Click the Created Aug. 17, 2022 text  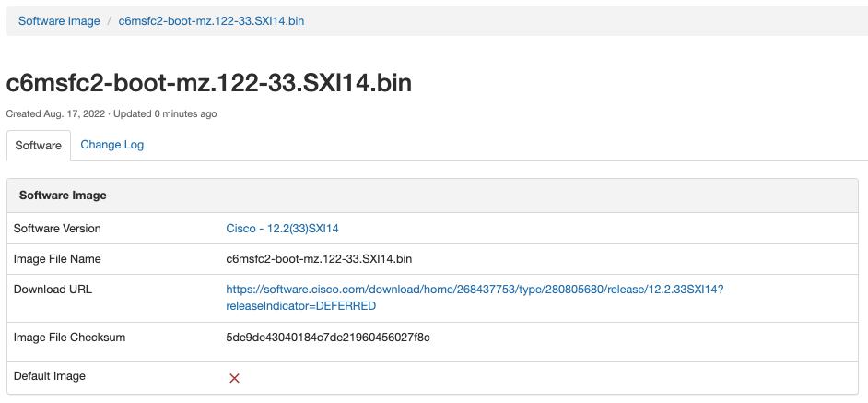55,114
